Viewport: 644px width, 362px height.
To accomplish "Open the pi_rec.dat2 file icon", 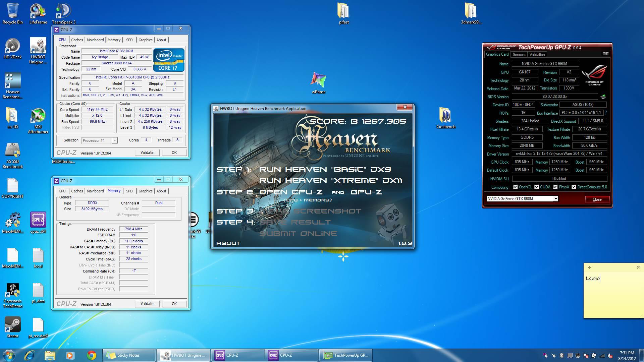I will click(x=38, y=327).
